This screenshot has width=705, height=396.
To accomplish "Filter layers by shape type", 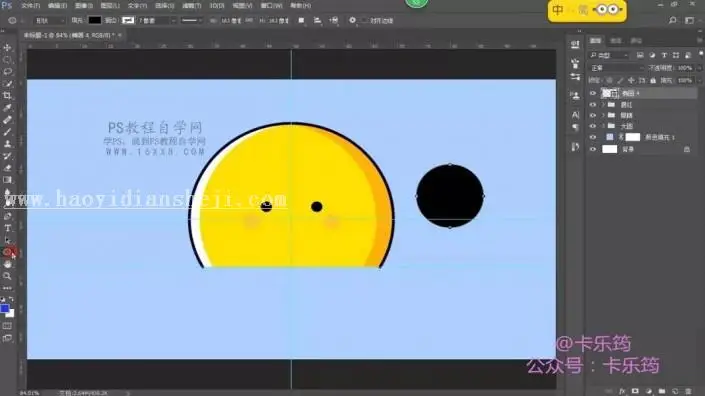I will coord(676,55).
